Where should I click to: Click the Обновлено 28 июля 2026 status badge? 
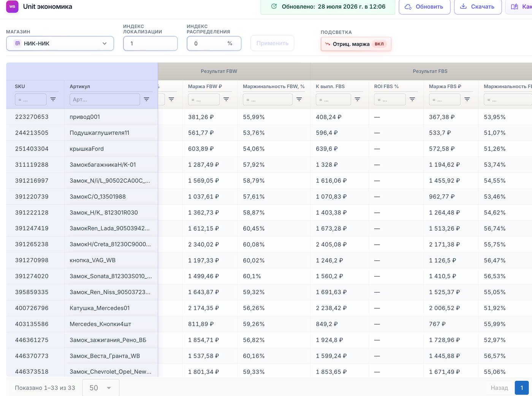point(328,6)
